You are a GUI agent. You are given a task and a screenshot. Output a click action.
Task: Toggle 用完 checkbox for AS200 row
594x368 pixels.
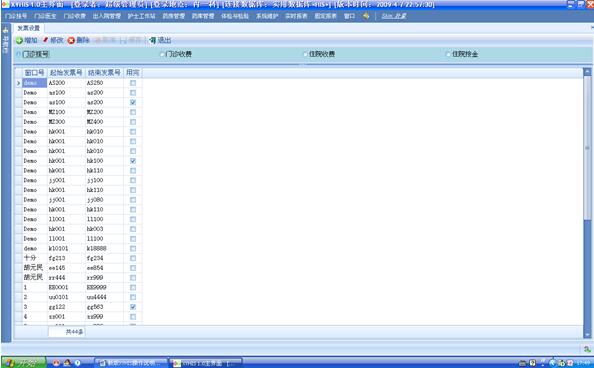(133, 83)
